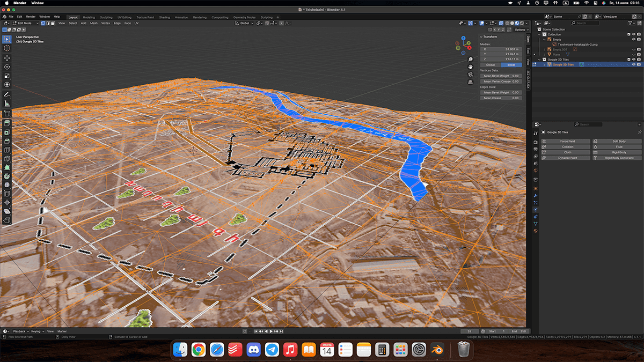Open the Options dropdown in viewport header
Screen dimensions: 644x362
(x=521, y=29)
